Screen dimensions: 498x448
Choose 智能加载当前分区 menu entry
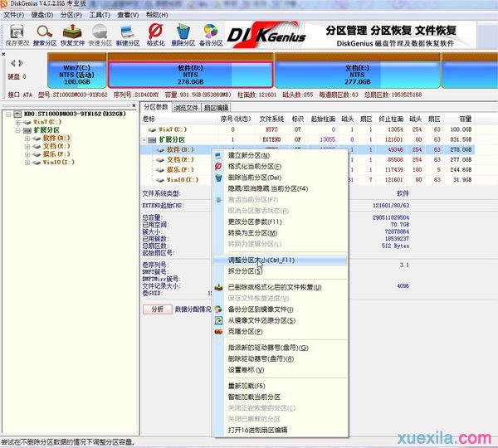pos(281,397)
